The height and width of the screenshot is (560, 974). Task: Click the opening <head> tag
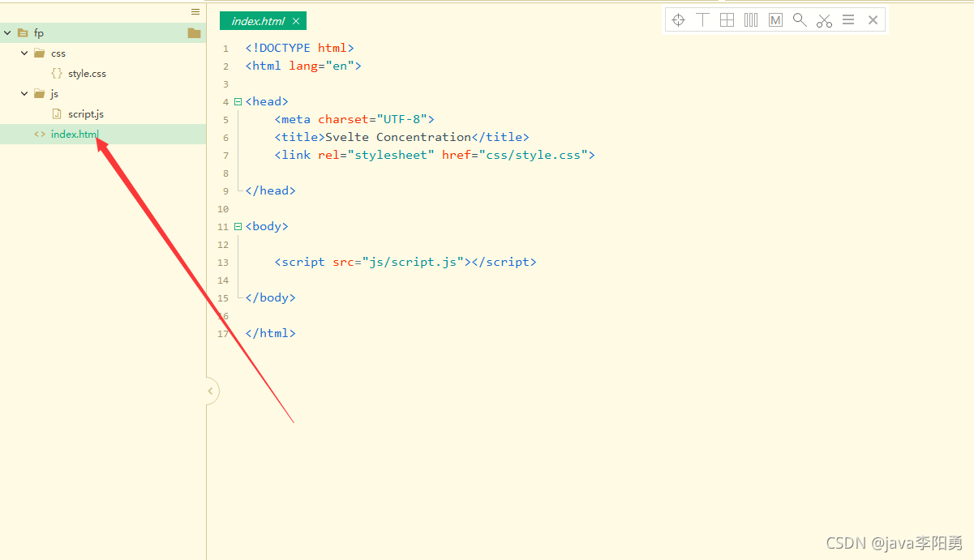[x=267, y=101]
